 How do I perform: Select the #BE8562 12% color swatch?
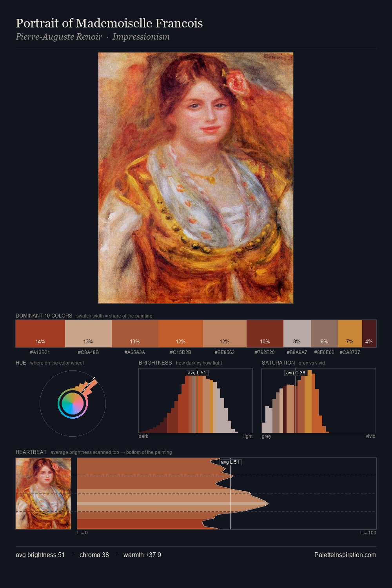(225, 334)
